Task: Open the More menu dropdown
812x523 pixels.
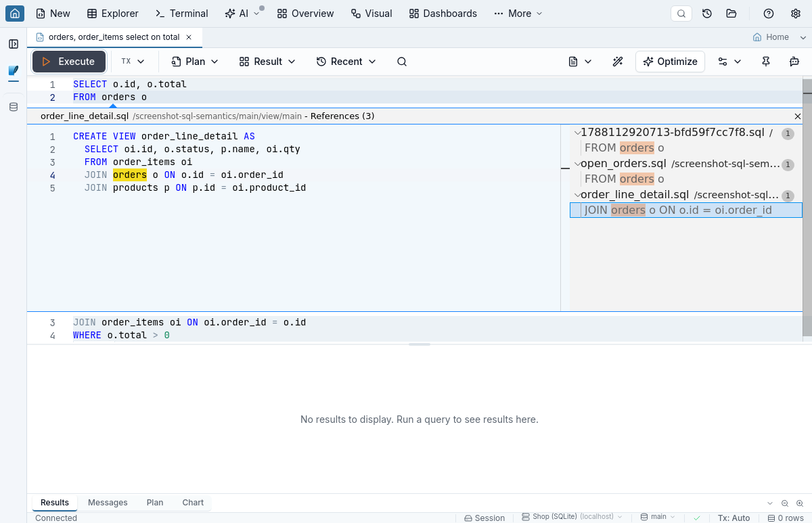Action: tap(518, 14)
